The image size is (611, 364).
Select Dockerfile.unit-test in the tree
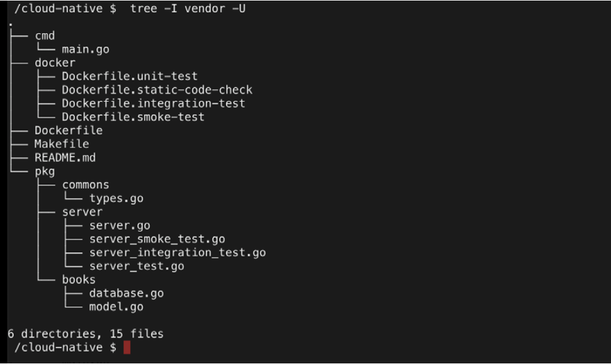click(x=129, y=76)
